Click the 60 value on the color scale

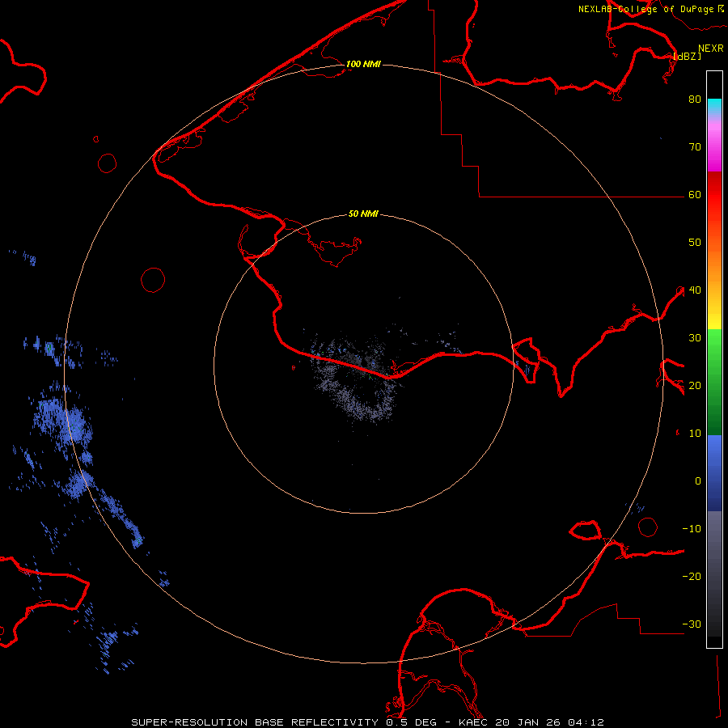[x=695, y=195]
